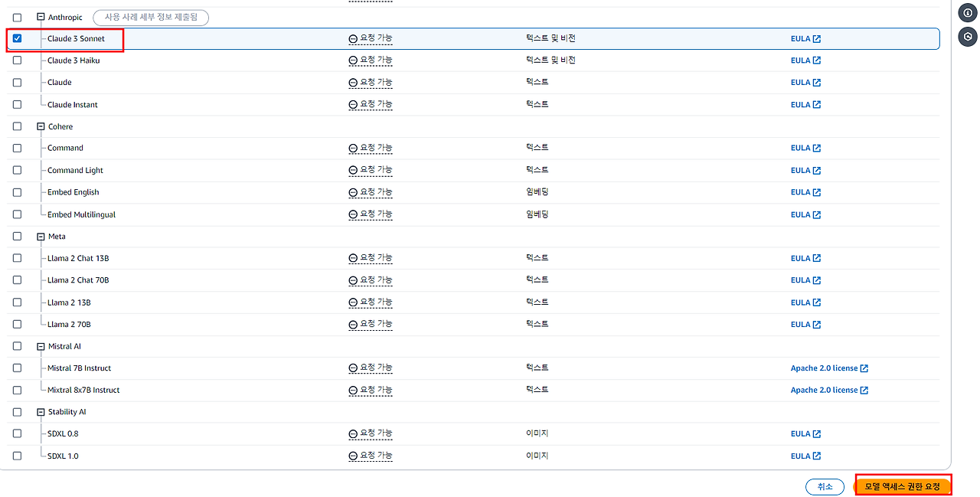Screen dimensions: 980x497
Task: Click 요청 가능 status in Embed English row
Action: pos(371,192)
